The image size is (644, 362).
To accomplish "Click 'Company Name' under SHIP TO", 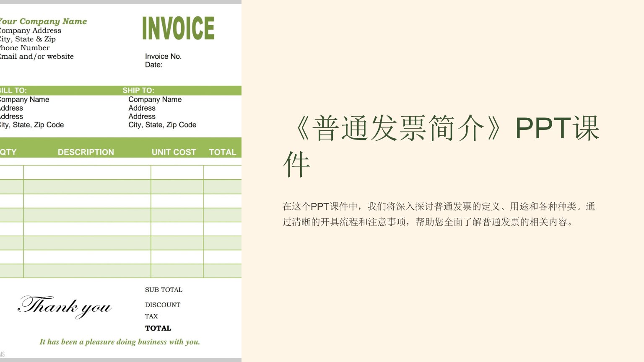I will click(155, 99).
